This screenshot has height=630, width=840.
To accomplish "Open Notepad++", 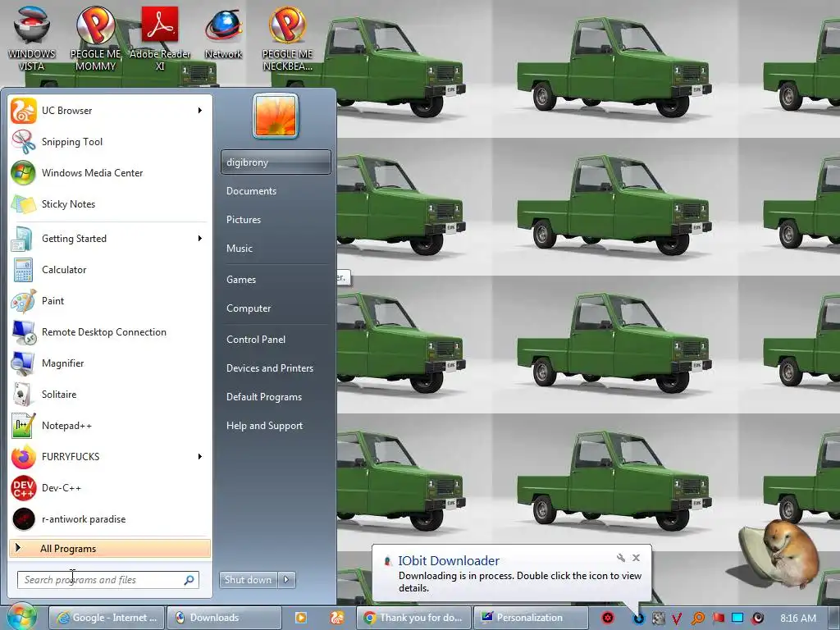I will coord(110,426).
